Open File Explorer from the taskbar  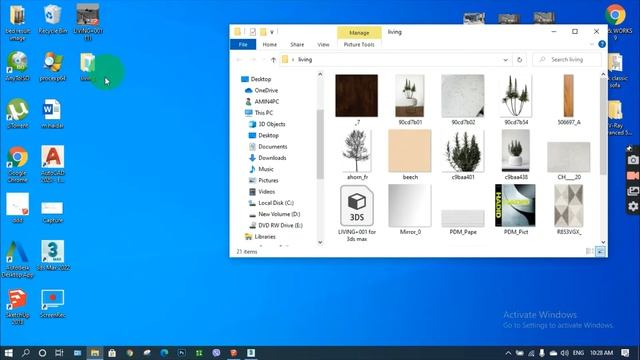pos(95,353)
